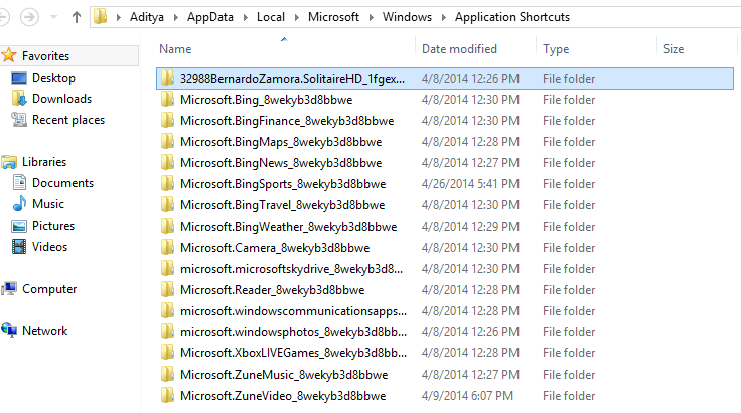The height and width of the screenshot is (413, 741).
Task: Open the Music library
Action: point(48,204)
